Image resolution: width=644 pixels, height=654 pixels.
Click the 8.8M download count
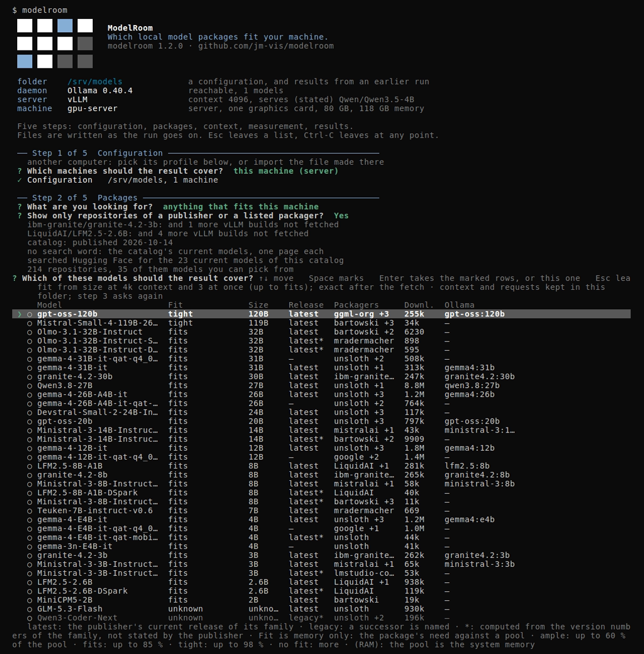coord(414,385)
